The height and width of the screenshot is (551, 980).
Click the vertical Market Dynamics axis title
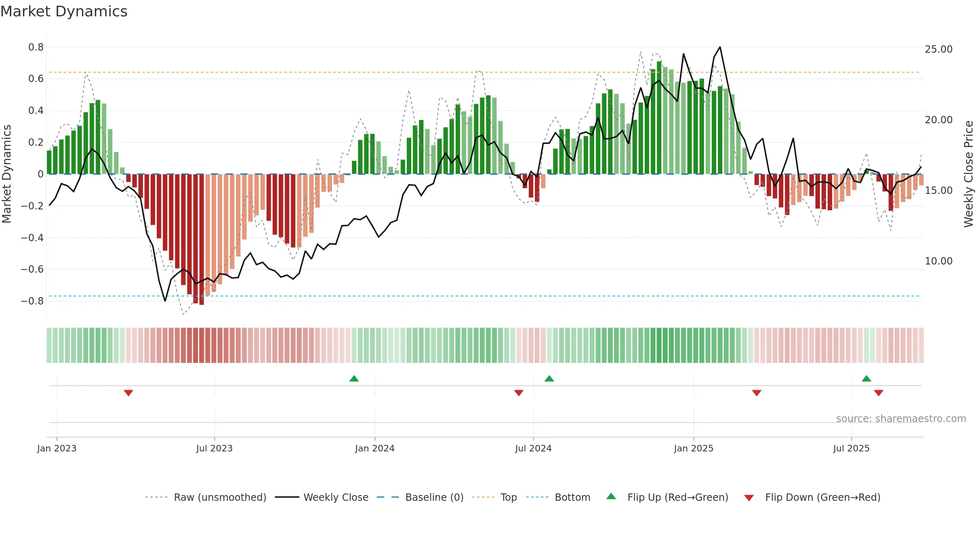pyautogui.click(x=7, y=174)
